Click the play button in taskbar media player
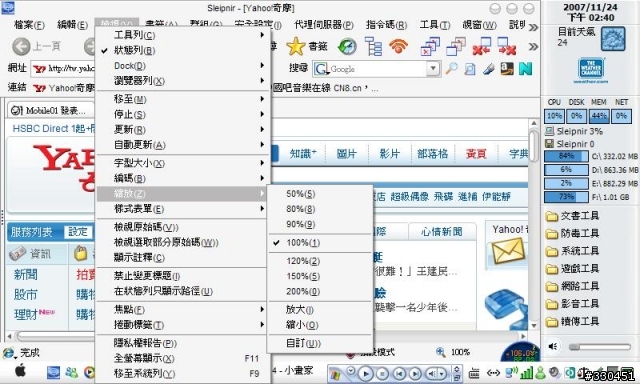 tap(366, 373)
